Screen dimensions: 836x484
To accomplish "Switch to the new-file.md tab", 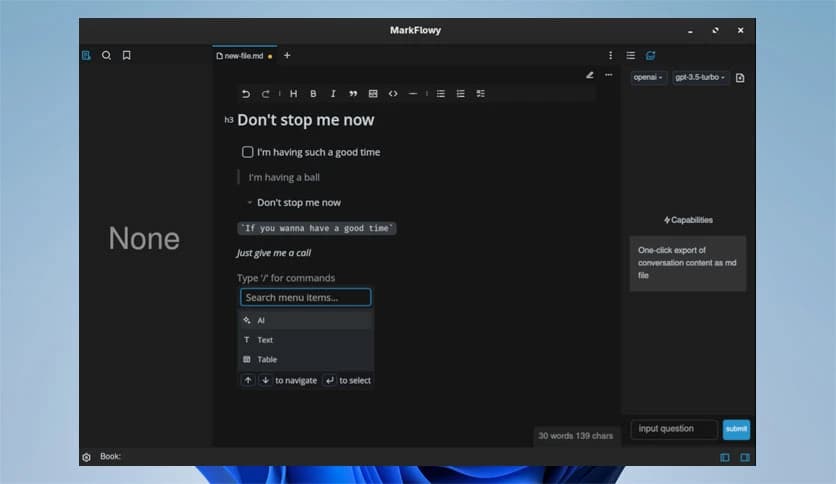I will pyautogui.click(x=244, y=55).
